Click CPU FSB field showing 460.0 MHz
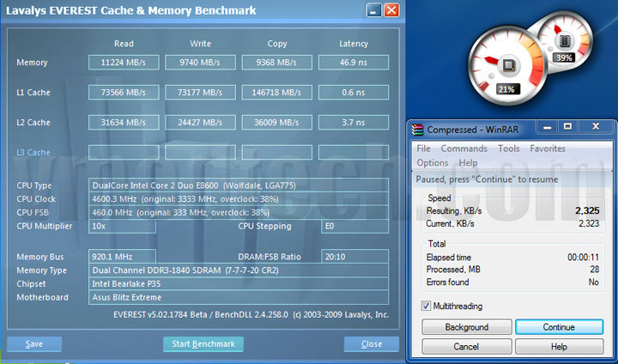 point(239,212)
